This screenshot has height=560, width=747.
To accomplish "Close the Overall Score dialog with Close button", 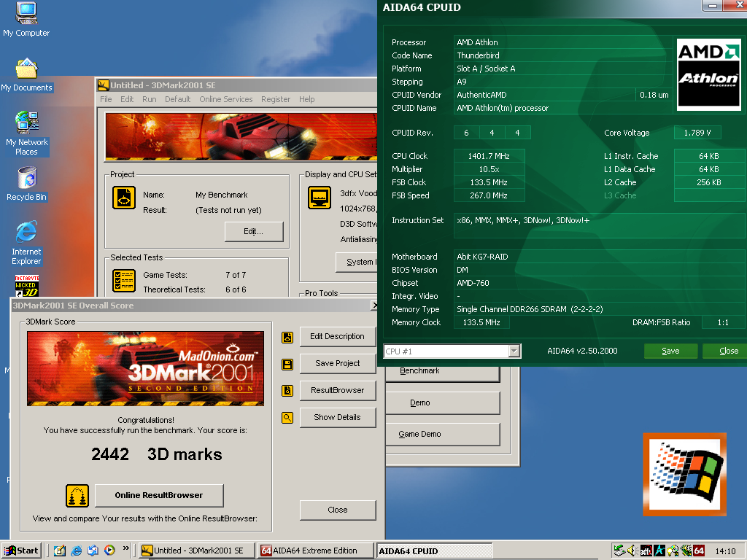I will [337, 510].
